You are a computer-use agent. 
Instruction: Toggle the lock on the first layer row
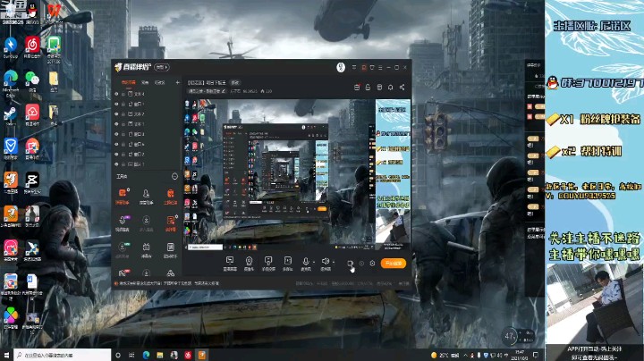click(123, 94)
